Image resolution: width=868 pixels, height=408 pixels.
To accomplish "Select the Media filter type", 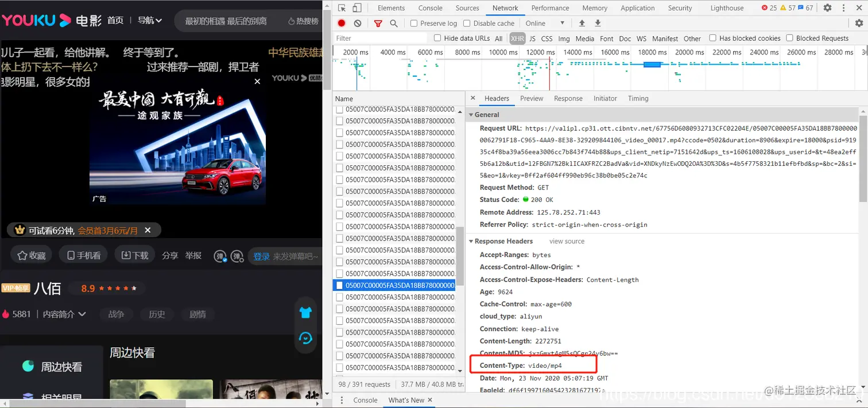I will [x=584, y=38].
